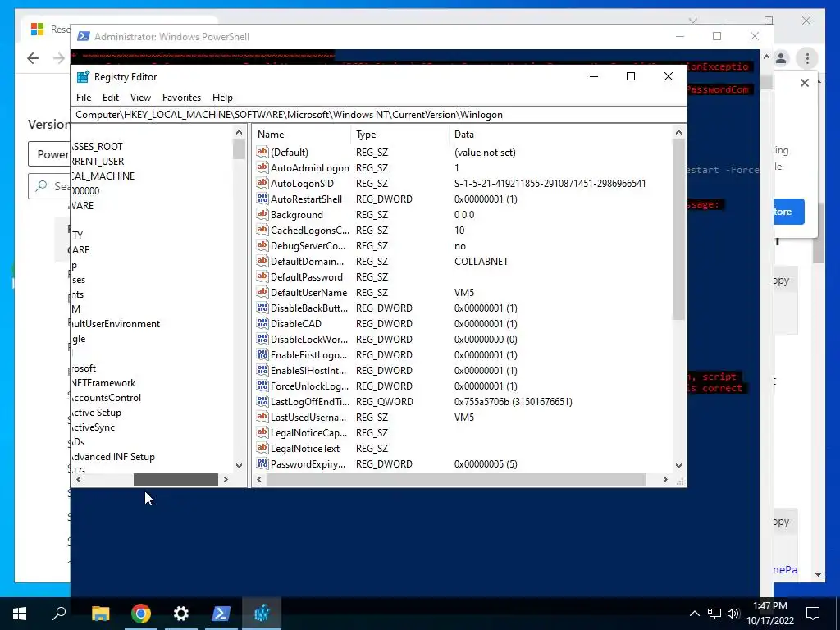The image size is (840, 630).
Task: Open the Windows Start menu
Action: pyautogui.click(x=20, y=614)
